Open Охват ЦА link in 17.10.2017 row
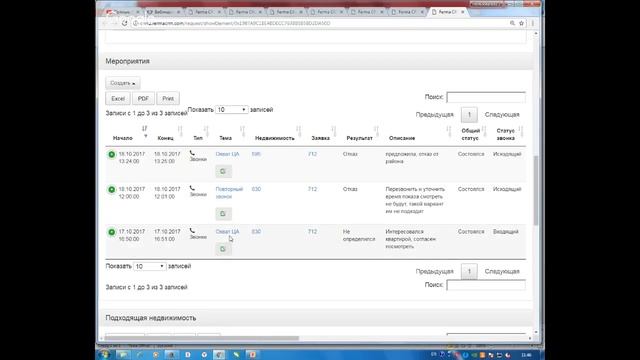 227,232
